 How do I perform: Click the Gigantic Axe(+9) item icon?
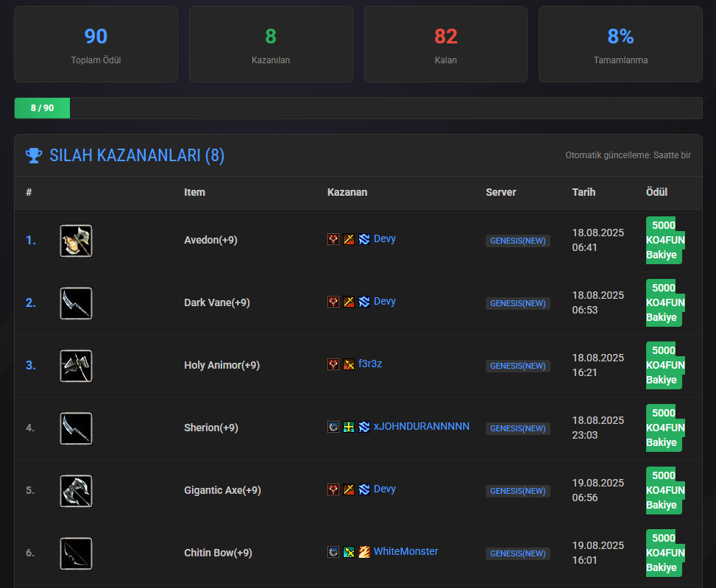76,491
